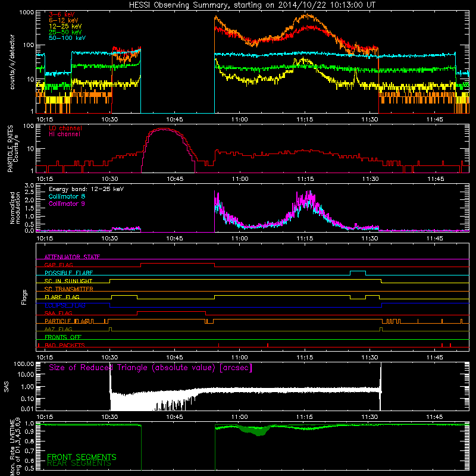
Task: Click the 'Energy band: 12-25 keV' label
Action: point(86,189)
